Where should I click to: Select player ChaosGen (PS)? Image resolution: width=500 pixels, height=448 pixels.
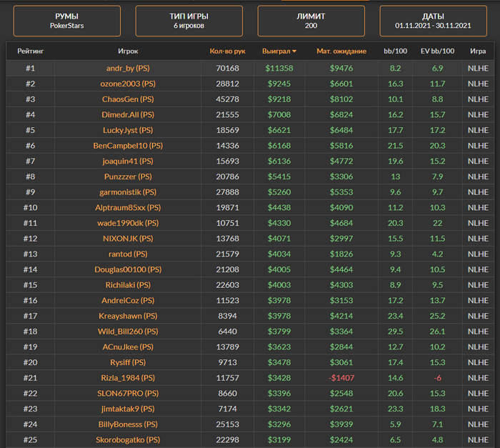coord(128,99)
